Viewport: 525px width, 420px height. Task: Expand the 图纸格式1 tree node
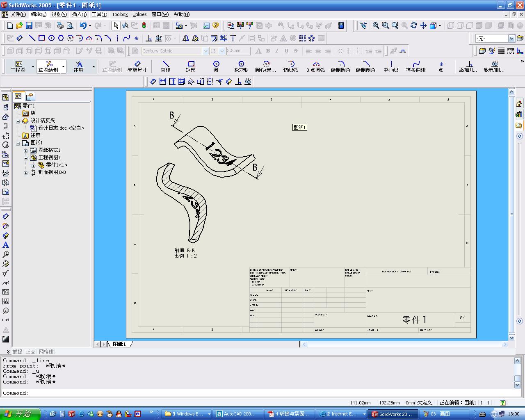pyautogui.click(x=25, y=151)
